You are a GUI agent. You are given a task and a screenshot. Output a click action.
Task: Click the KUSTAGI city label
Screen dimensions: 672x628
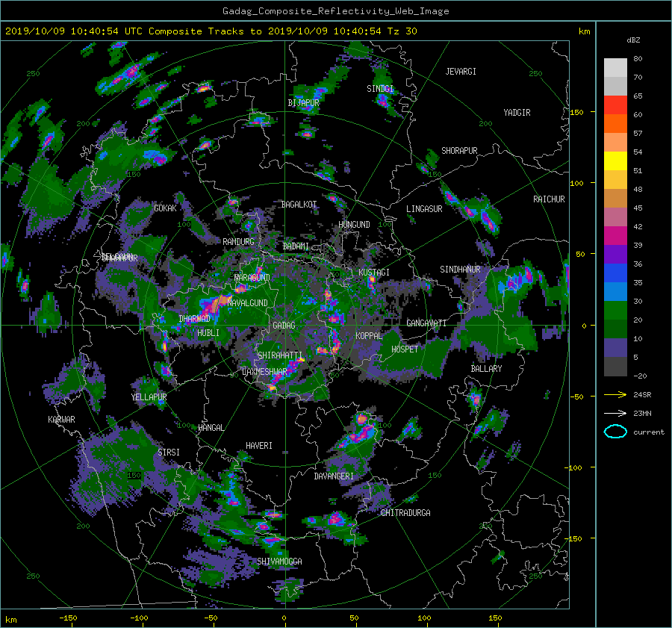click(x=374, y=273)
